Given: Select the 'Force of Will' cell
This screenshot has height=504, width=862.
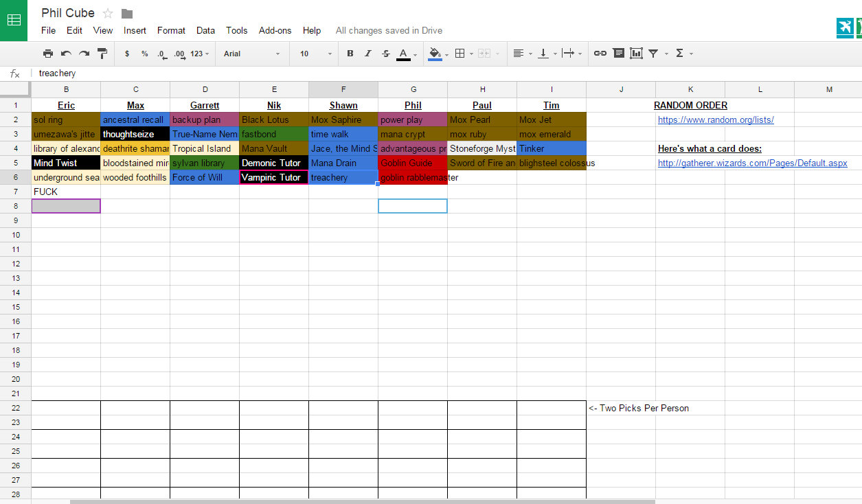Looking at the screenshot, I should coord(205,177).
